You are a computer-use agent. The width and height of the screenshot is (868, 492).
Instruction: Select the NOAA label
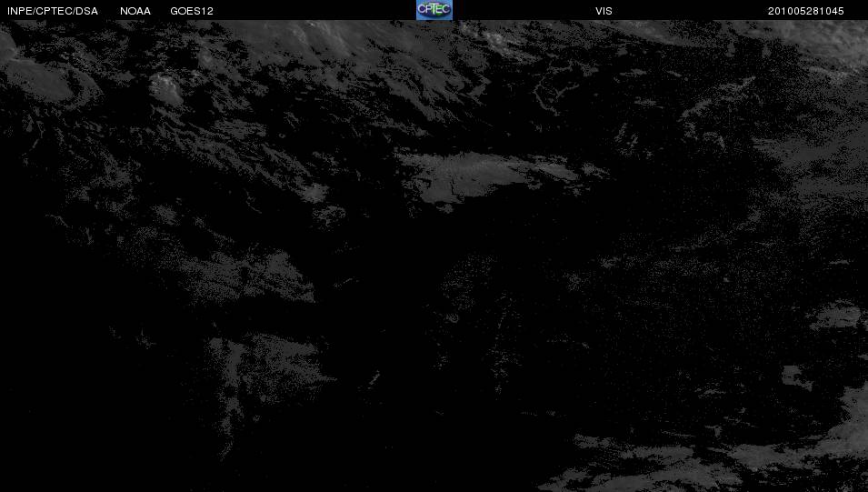coord(135,11)
